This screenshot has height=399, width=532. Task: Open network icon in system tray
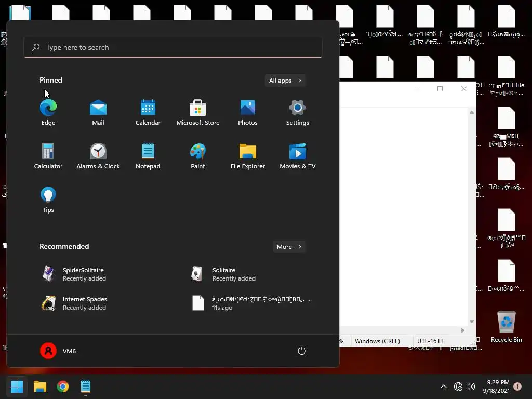458,387
